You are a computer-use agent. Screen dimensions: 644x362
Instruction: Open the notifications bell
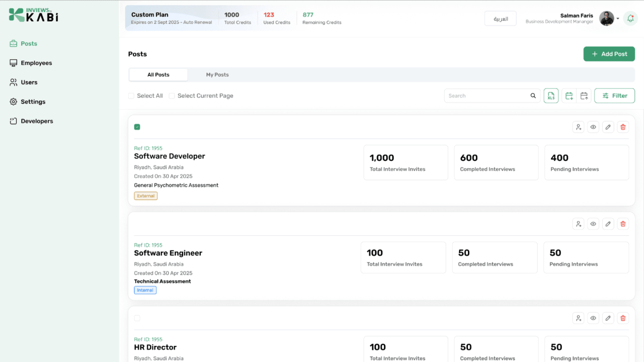pos(630,19)
